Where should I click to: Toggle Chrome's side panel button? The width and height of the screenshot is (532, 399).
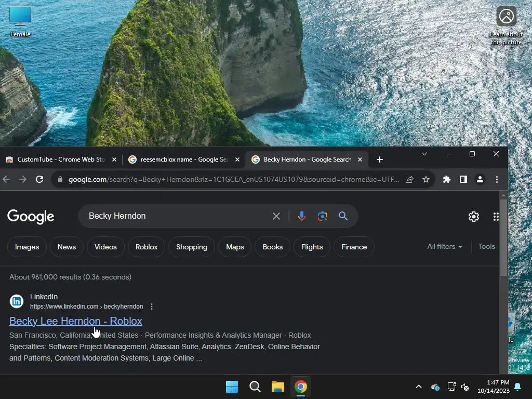463,179
